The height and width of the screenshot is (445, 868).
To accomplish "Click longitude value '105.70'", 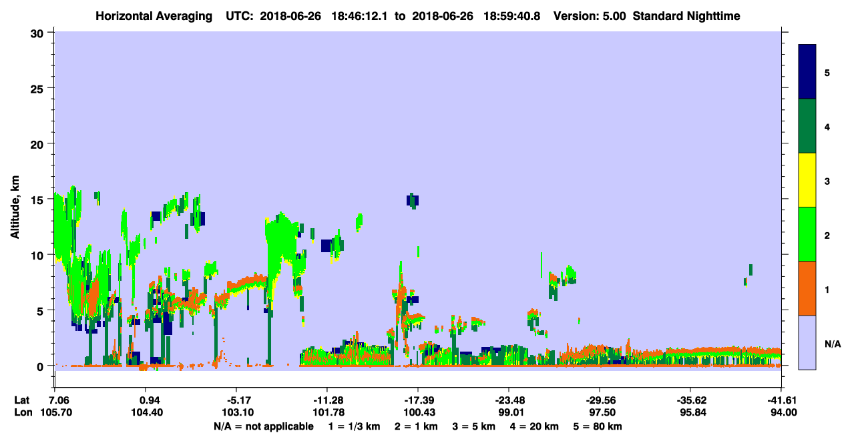I will coord(55,412).
